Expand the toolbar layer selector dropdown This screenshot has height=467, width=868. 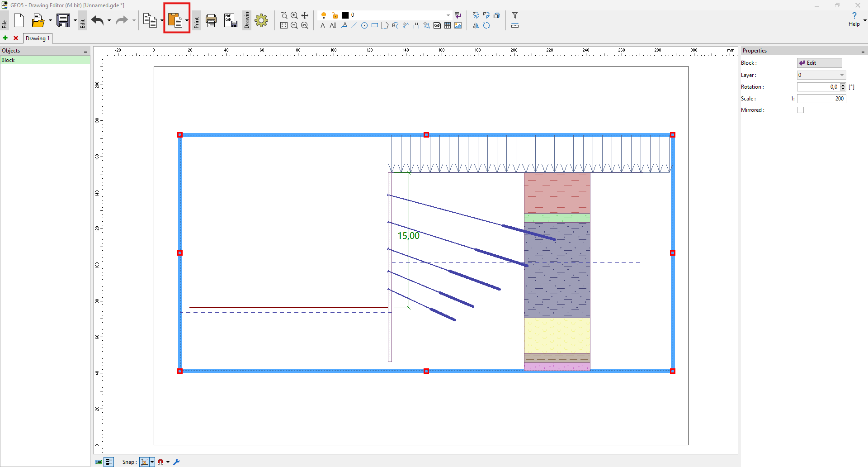pyautogui.click(x=448, y=15)
